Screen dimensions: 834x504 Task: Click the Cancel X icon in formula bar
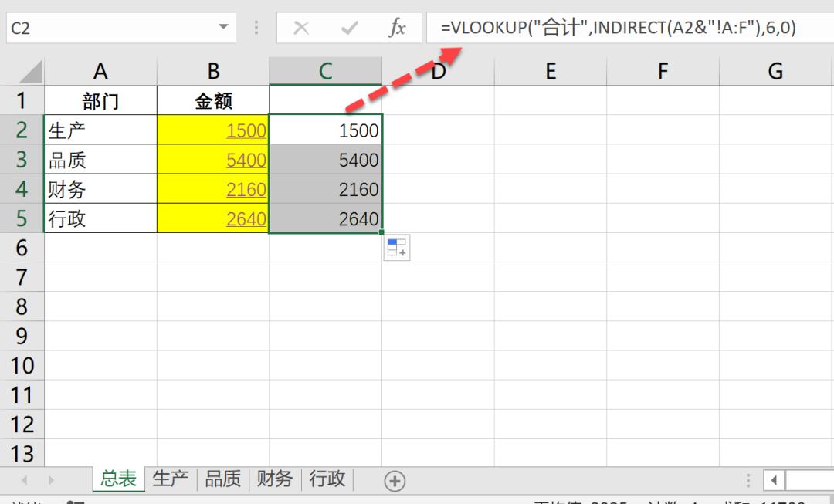301,29
